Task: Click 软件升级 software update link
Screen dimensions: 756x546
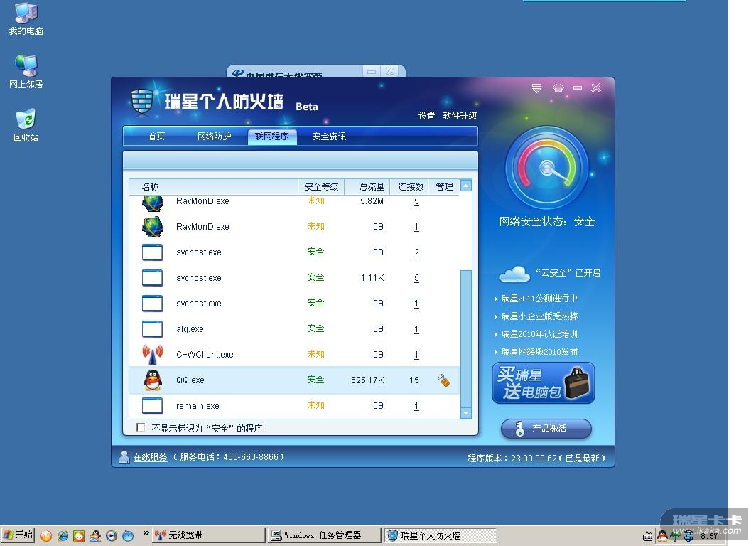Action: pyautogui.click(x=460, y=116)
